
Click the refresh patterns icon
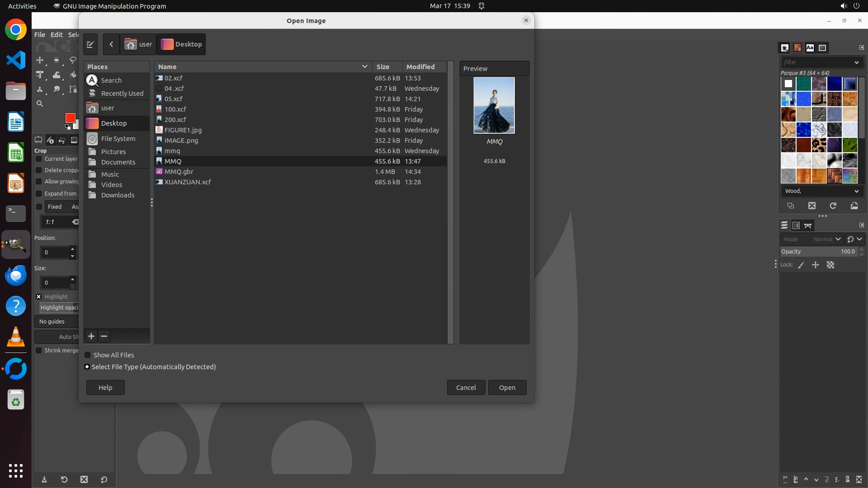833,206
